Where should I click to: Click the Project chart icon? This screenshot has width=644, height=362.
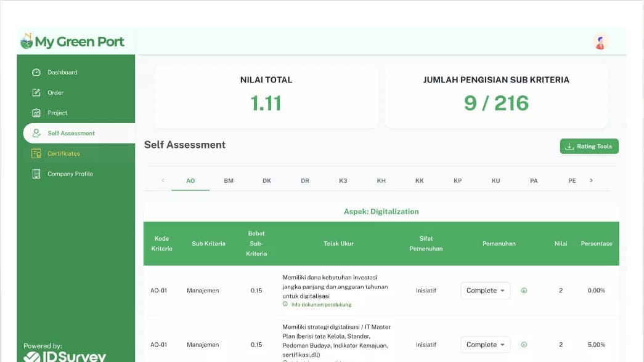[36, 113]
